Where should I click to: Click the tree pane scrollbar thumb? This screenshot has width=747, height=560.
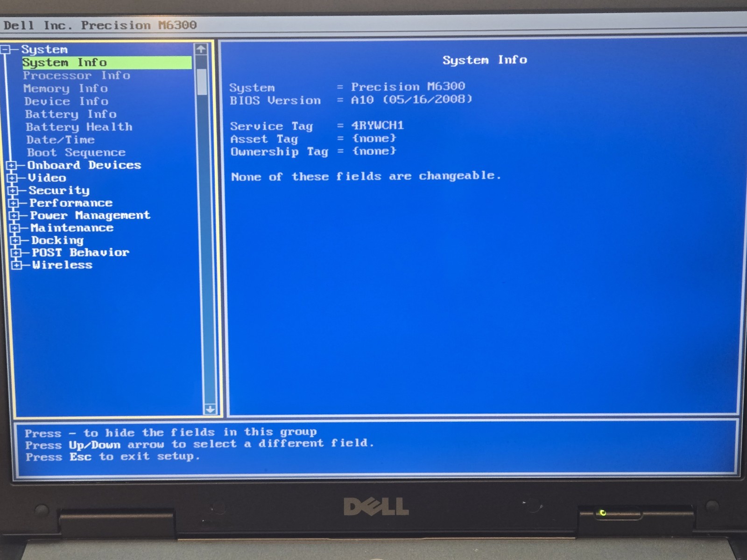[202, 82]
